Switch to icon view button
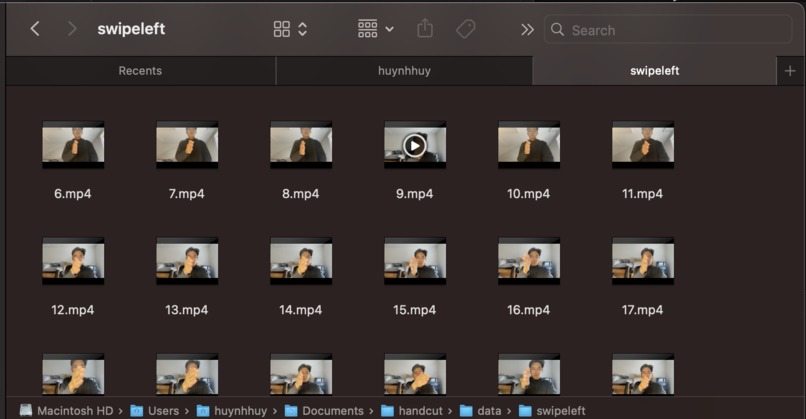 [282, 29]
